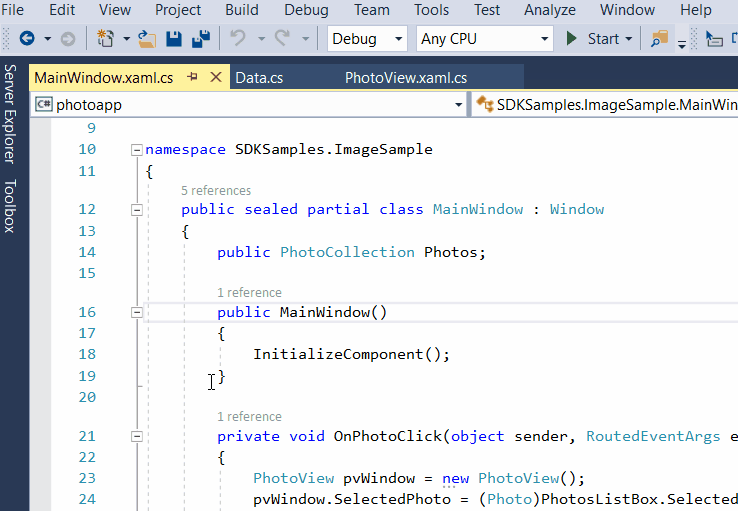Click InitializeComponent() call on line 18

click(351, 354)
